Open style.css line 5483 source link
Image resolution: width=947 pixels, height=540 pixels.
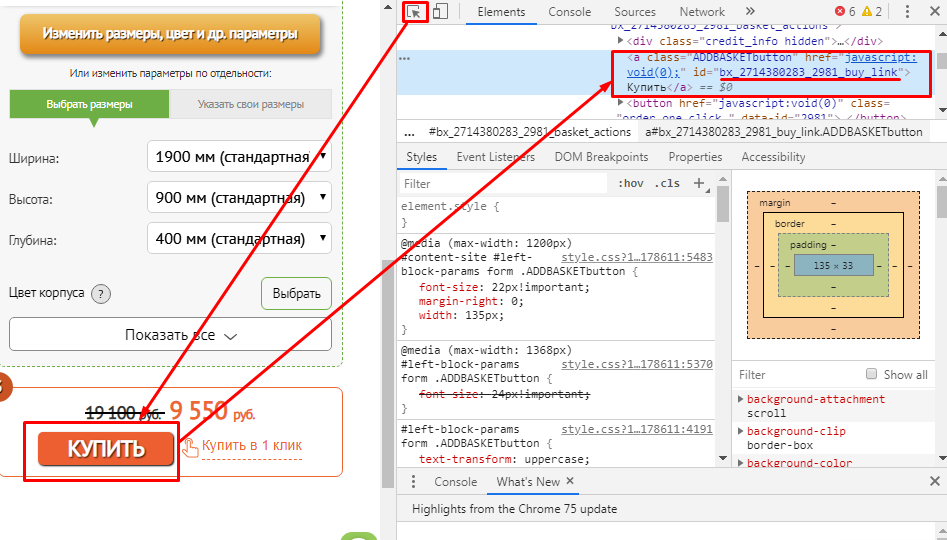pos(637,257)
